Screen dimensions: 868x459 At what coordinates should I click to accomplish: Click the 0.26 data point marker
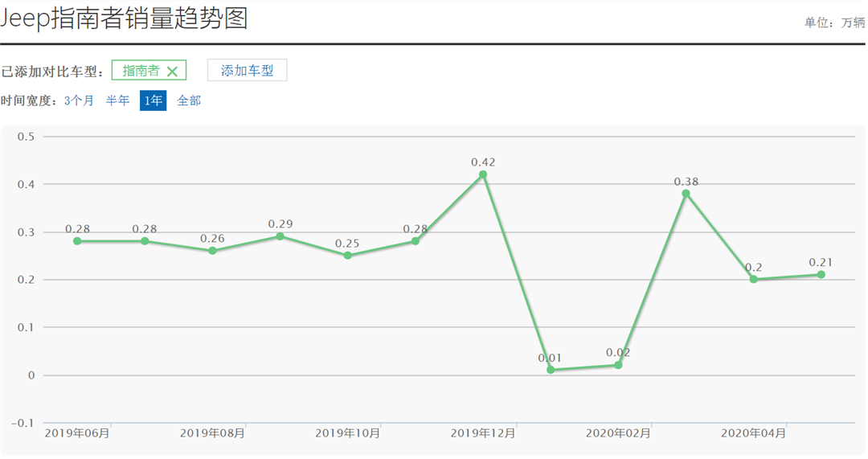(212, 251)
